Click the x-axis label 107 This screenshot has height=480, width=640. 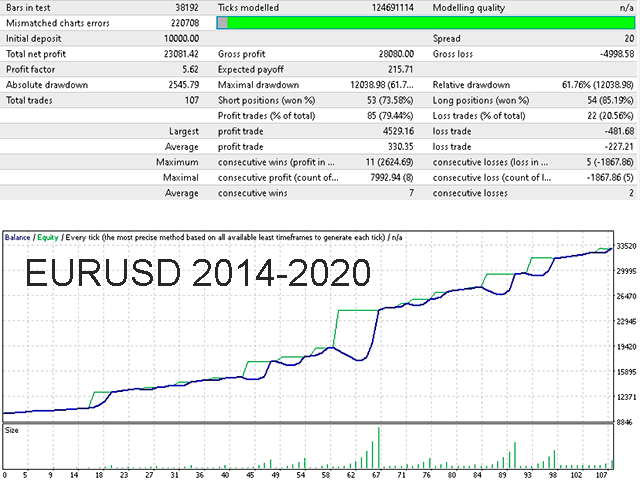click(x=601, y=475)
